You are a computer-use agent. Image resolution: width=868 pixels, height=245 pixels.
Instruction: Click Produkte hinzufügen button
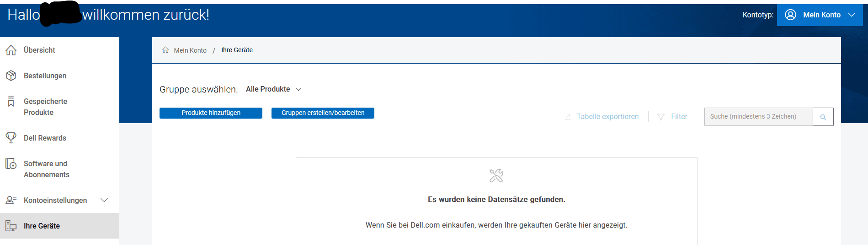(211, 113)
